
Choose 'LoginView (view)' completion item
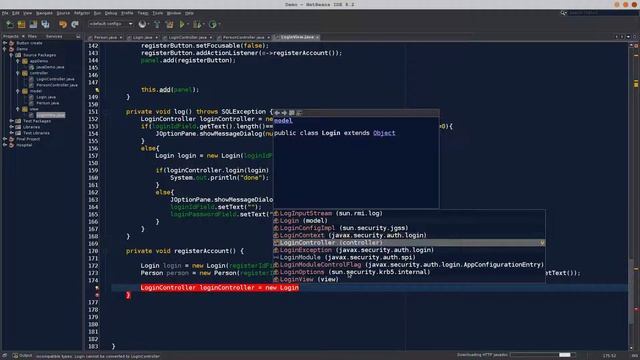coord(409,280)
